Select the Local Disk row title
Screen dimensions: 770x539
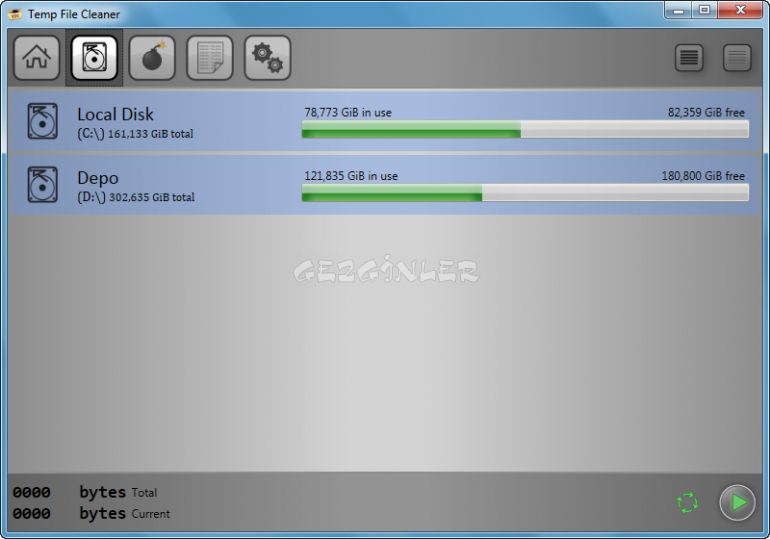click(x=115, y=114)
